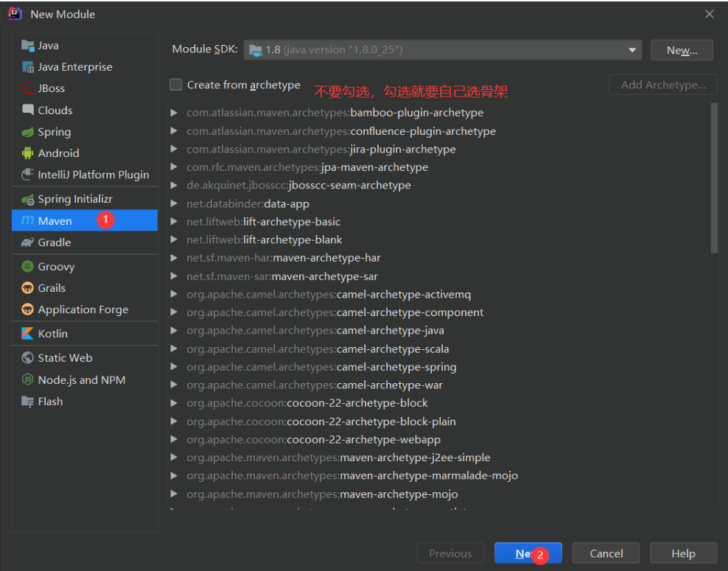Click the Maven 'm' icon

tap(28, 220)
